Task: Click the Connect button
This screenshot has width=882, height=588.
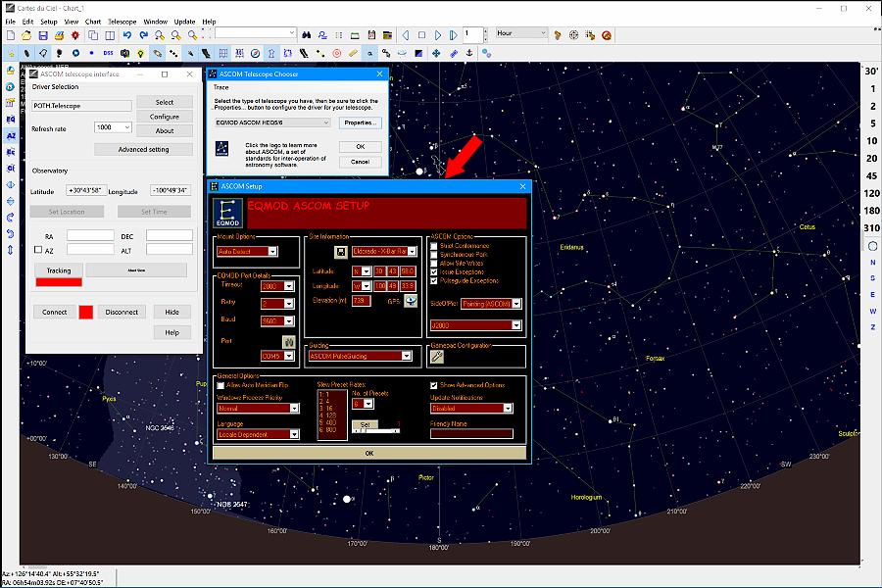Action: 55,312
